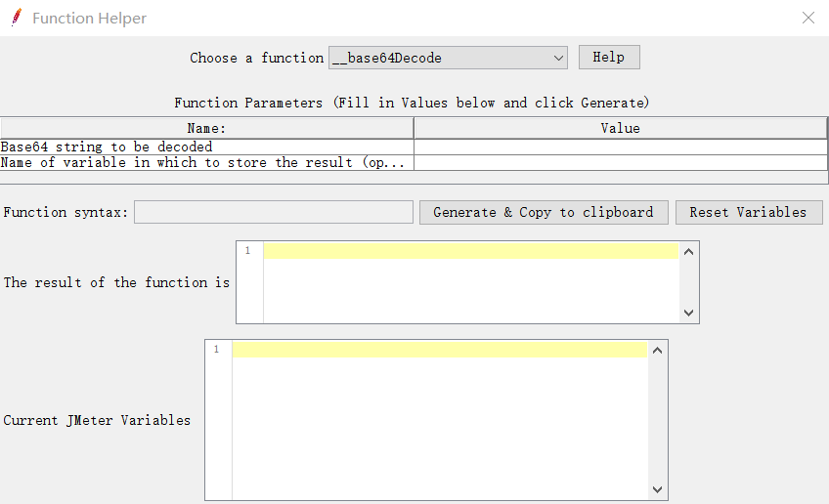Image resolution: width=829 pixels, height=504 pixels.
Task: Select the 'Base64 string to be decoded' row name
Action: coord(206,147)
